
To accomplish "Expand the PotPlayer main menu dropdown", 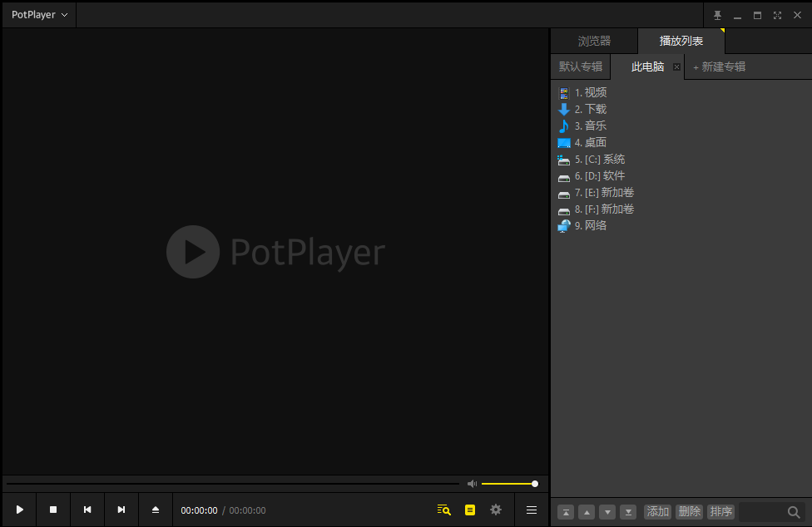I will (x=39, y=15).
